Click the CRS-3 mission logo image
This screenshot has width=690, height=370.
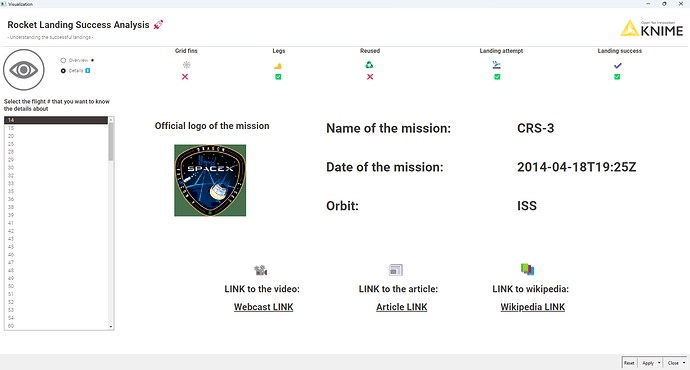pyautogui.click(x=210, y=180)
